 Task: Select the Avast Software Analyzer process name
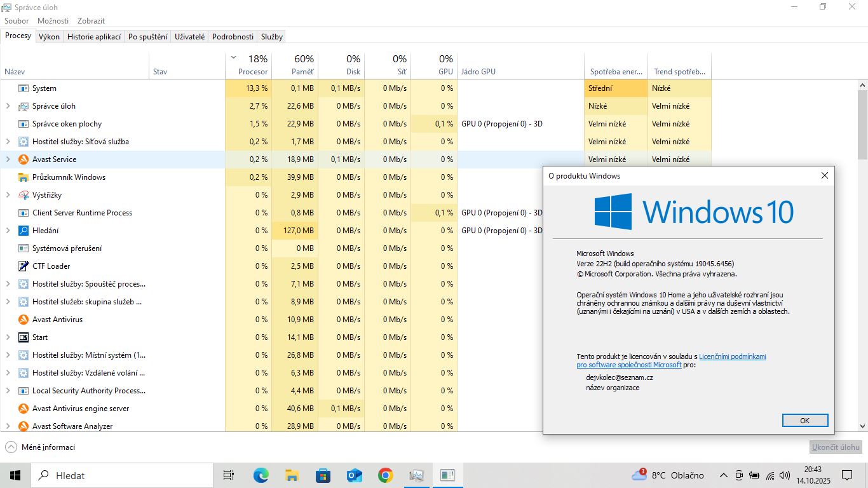point(72,426)
